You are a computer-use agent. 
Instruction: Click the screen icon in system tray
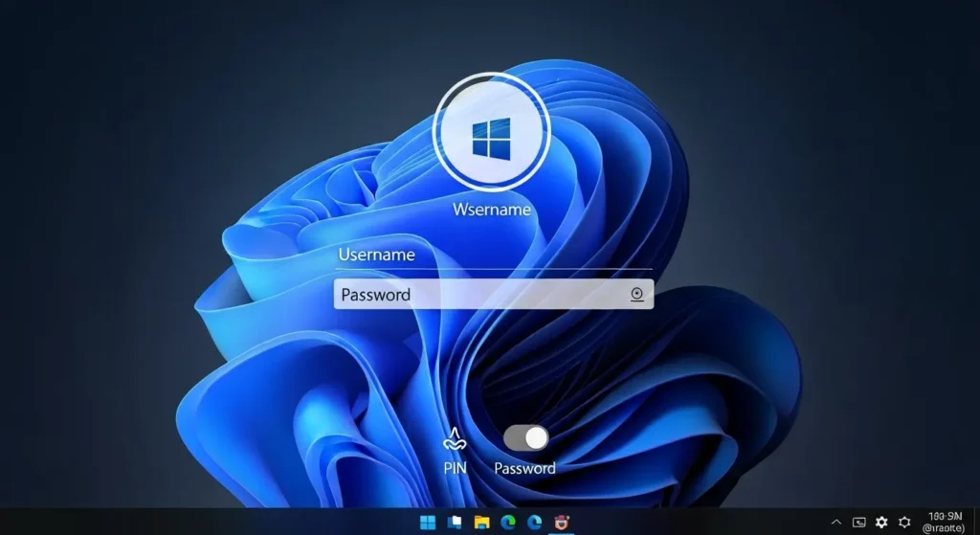click(x=859, y=523)
